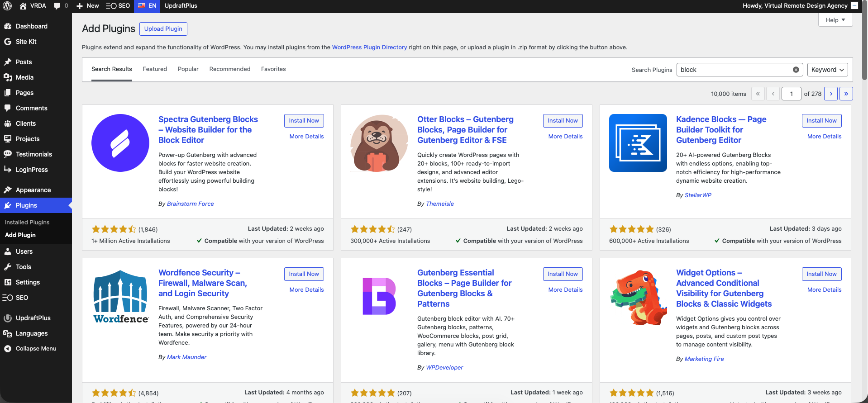Click the Kadence Blocks logo thumbnail
868x403 pixels.
(x=638, y=143)
